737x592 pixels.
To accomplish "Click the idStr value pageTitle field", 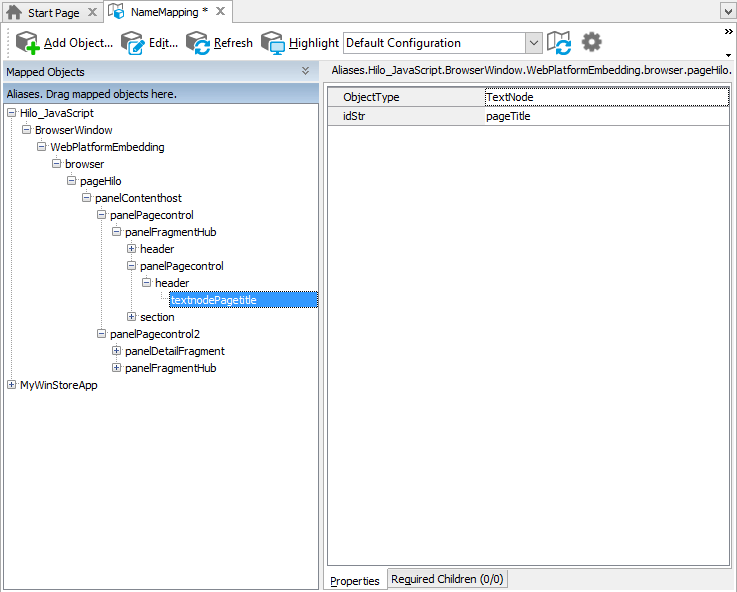I will pyautogui.click(x=606, y=116).
